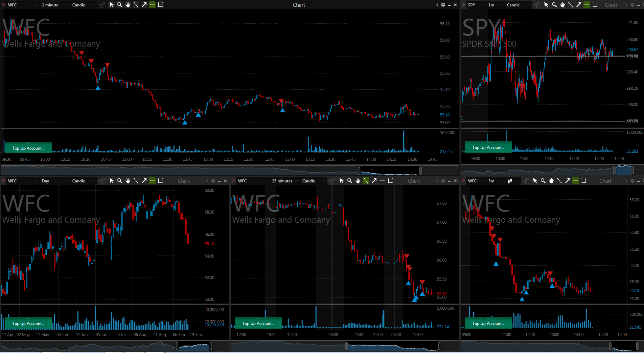The image size is (644, 353).
Task: Open SPY symbol dropdown
Action: click(475, 5)
